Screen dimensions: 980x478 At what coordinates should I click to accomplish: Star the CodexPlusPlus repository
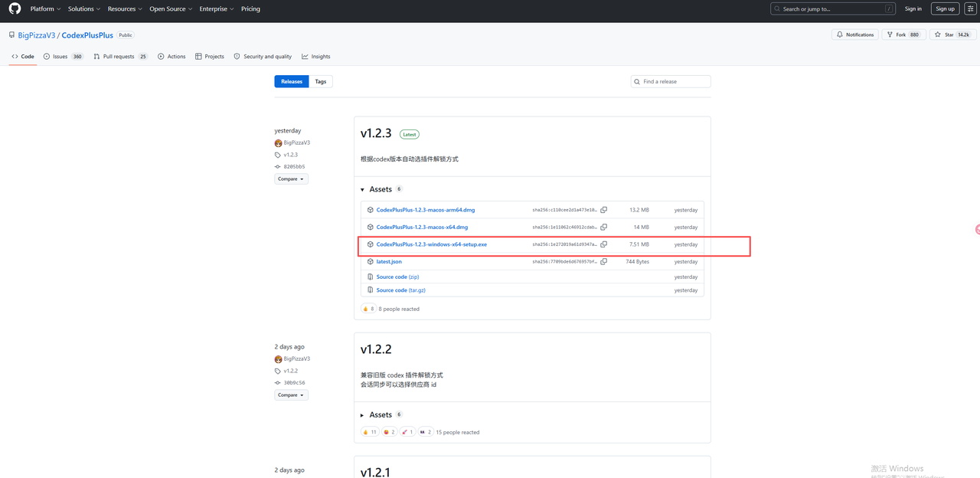click(x=952, y=34)
